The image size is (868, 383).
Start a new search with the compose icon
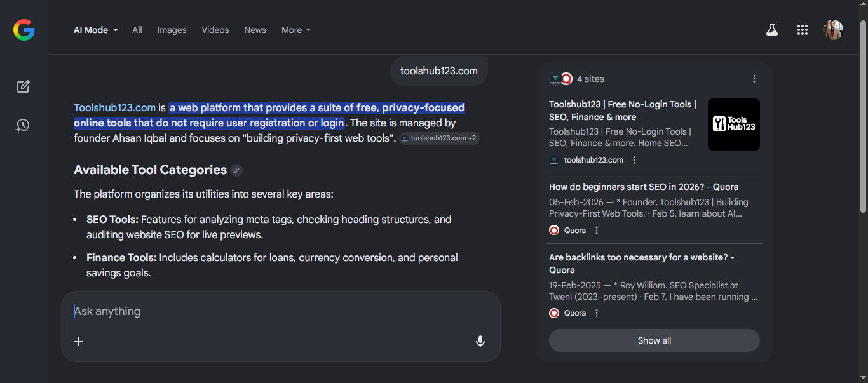[x=24, y=87]
